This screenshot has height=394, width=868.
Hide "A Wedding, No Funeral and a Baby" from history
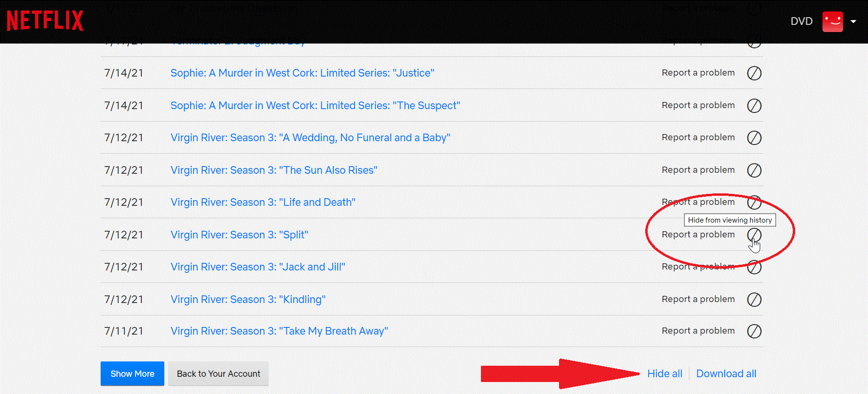coord(754,138)
